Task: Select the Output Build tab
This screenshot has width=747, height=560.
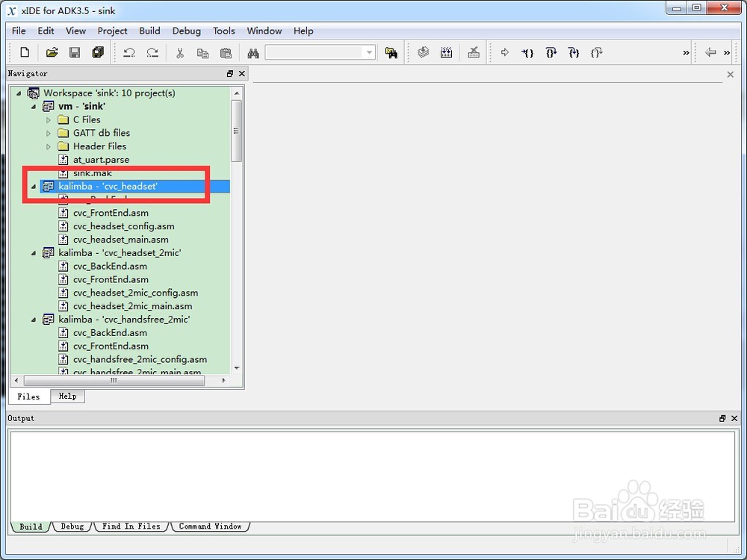Action: [x=31, y=526]
